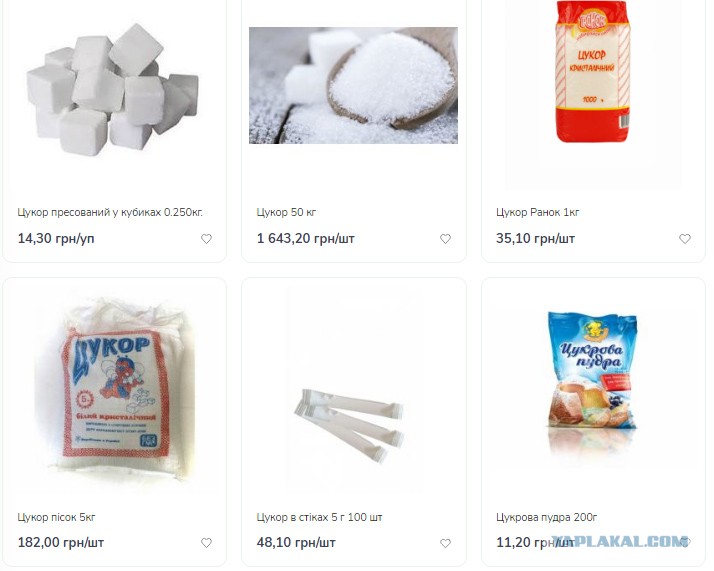714x571 pixels.
Task: Click the heart icon for Цукор 50 кг
Action: pos(445,239)
